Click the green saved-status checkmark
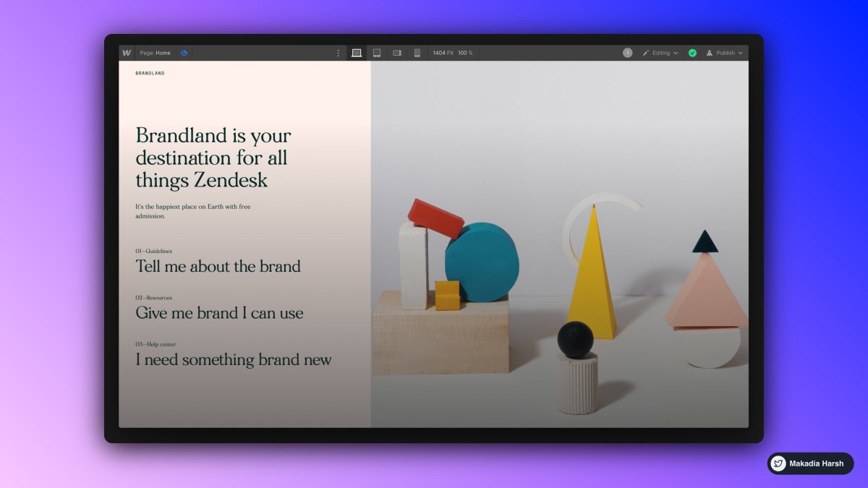 692,53
